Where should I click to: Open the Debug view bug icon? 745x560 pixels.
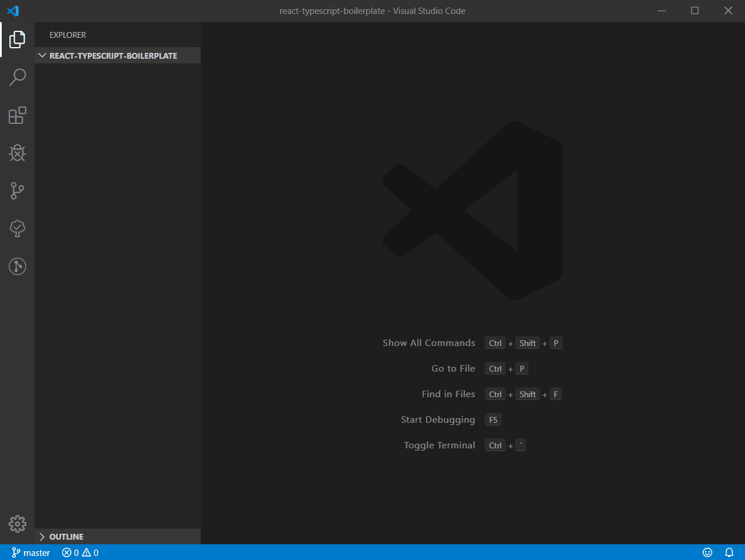click(17, 153)
